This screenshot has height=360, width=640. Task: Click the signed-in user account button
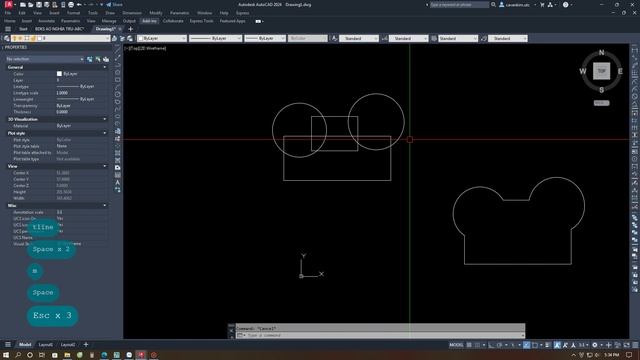click(516, 5)
